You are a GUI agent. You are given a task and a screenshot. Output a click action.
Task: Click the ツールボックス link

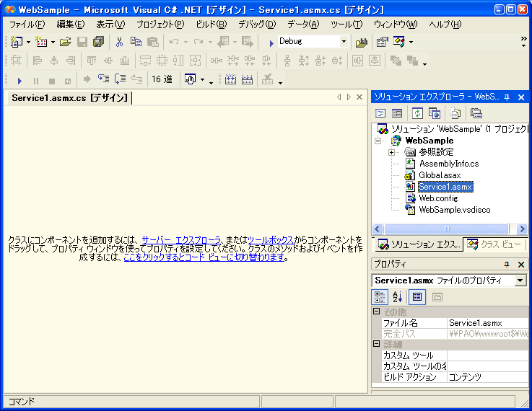[271, 240]
